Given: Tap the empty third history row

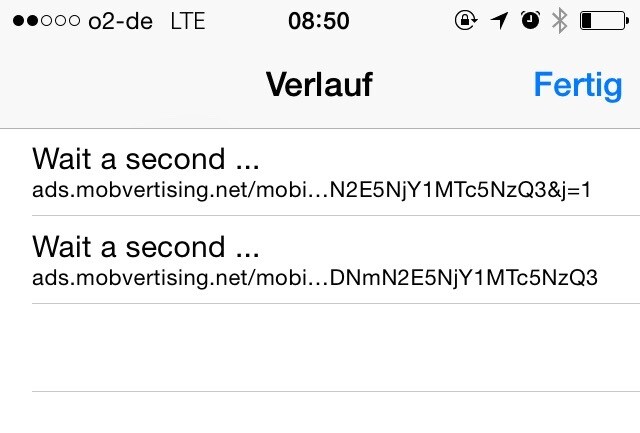Looking at the screenshot, I should point(320,348).
